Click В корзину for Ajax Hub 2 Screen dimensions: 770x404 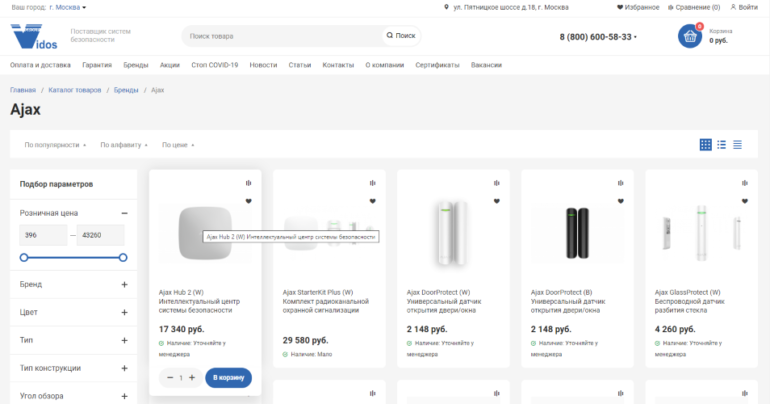[228, 377]
